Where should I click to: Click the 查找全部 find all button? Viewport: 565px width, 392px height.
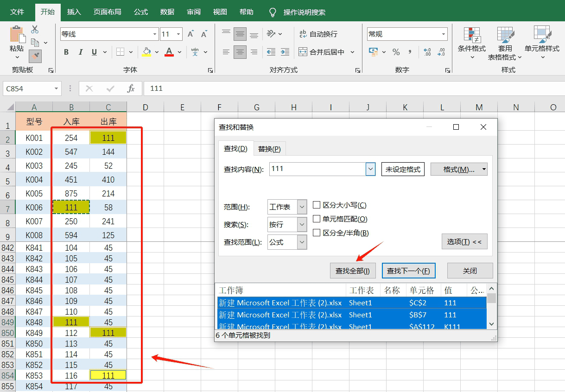353,271
